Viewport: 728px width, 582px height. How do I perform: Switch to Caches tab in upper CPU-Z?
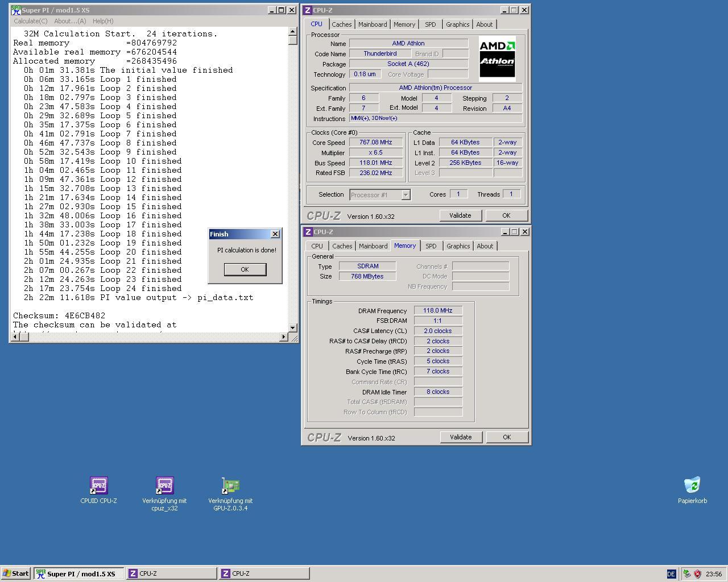[x=341, y=24]
